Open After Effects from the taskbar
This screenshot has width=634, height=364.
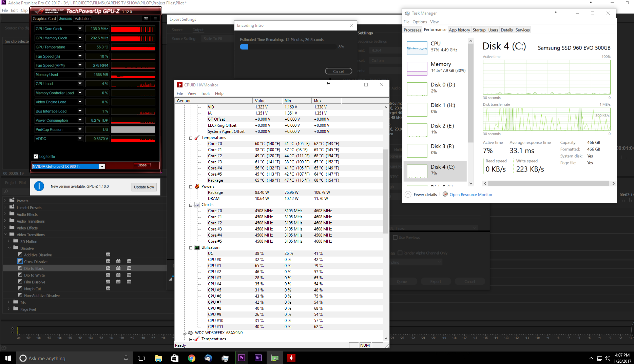click(258, 358)
